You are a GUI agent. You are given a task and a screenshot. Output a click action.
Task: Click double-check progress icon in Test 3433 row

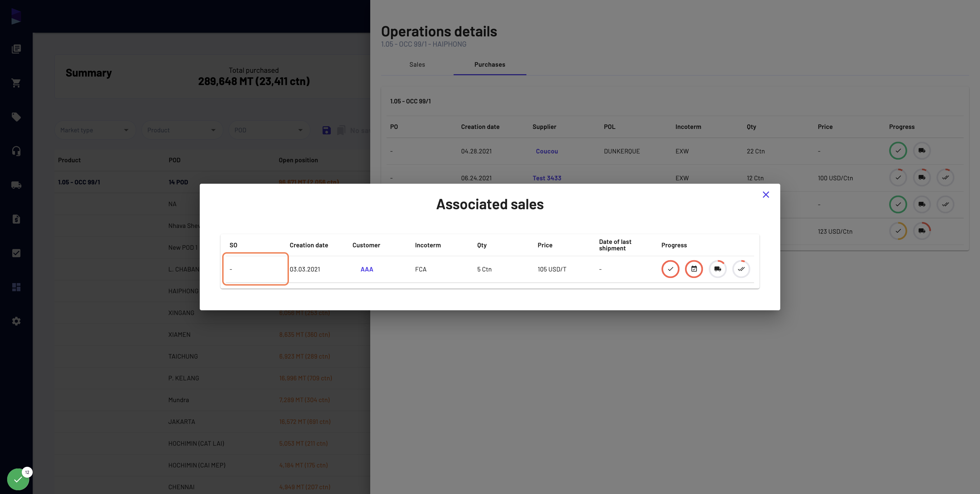pyautogui.click(x=945, y=178)
